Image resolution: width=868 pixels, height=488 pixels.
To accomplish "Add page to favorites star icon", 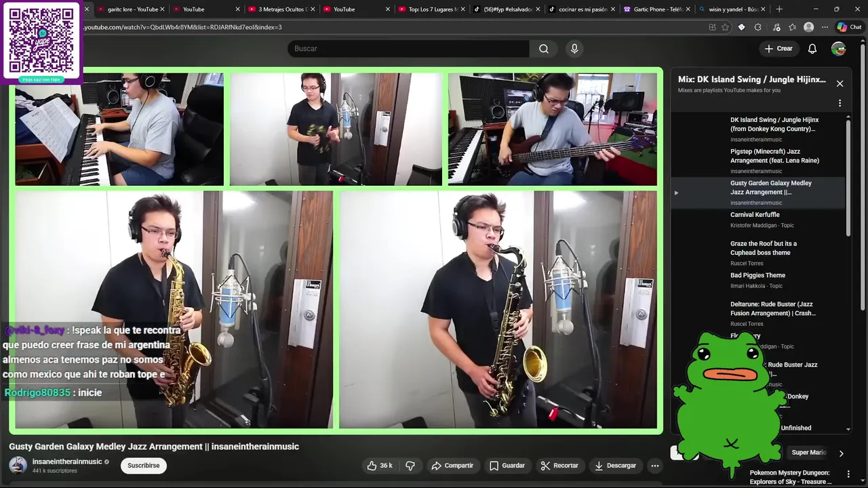I will (x=725, y=27).
